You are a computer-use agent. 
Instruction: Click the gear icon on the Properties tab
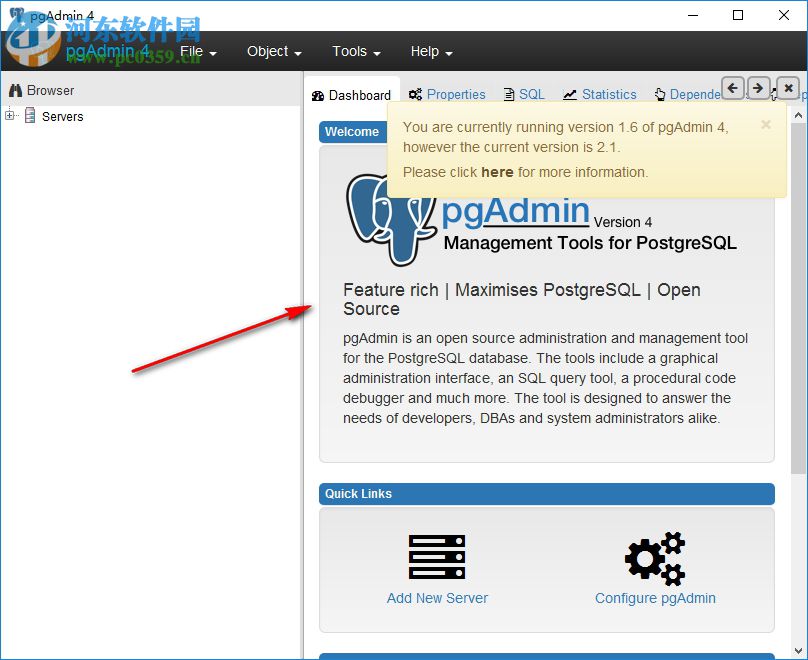[412, 93]
